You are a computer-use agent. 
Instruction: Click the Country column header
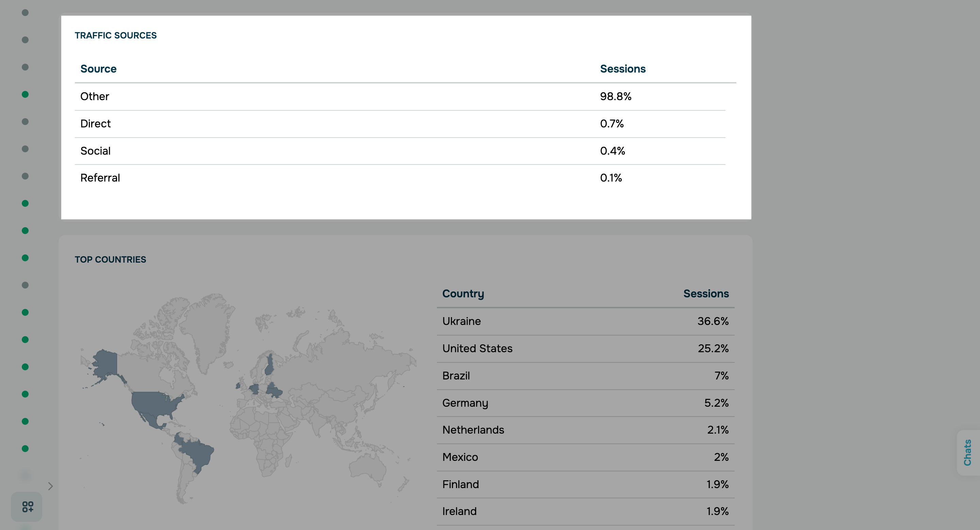coord(463,294)
